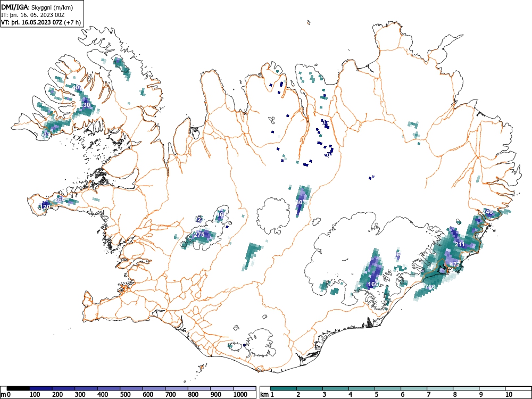Click the "700" label on the meter scale

coord(170,395)
